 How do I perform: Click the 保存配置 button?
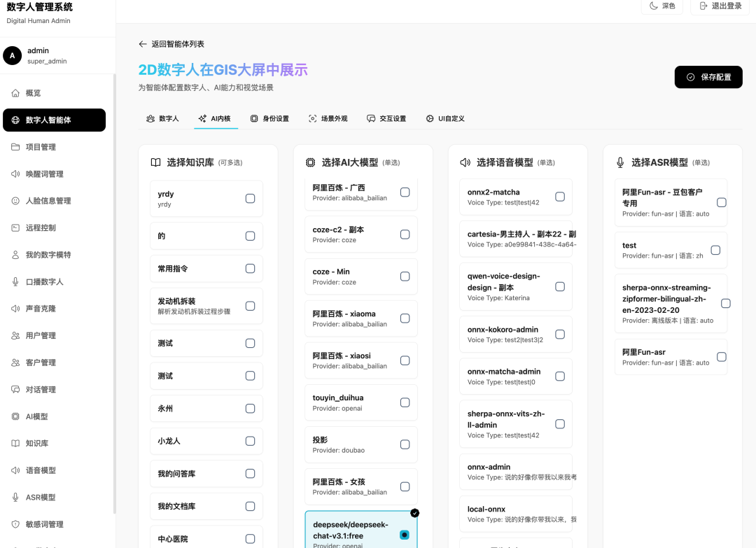(x=708, y=77)
